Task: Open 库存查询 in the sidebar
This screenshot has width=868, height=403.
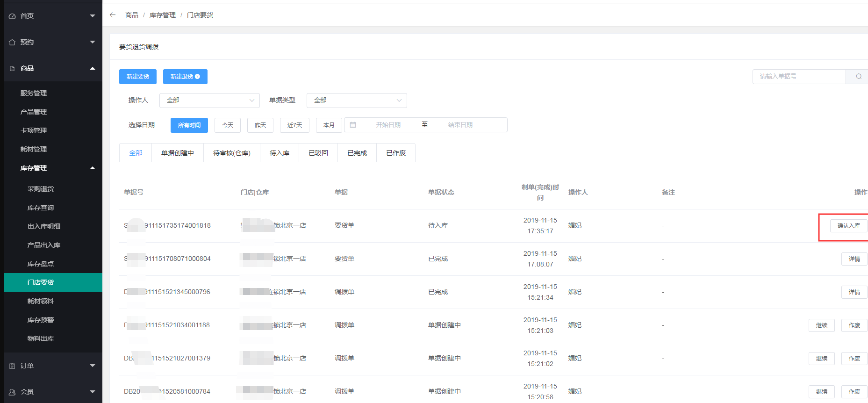Action: click(53, 208)
